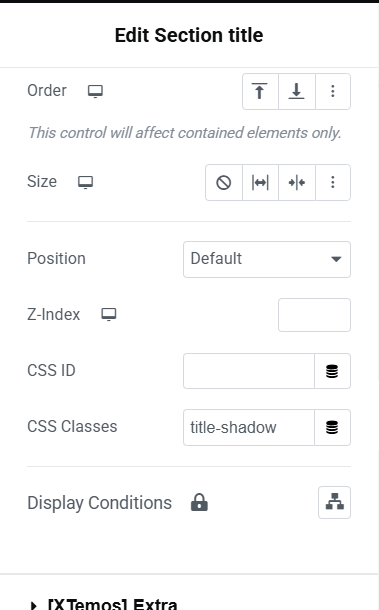Open Display Conditions settings button
Viewport: 379px width, 610px height.
(x=334, y=502)
